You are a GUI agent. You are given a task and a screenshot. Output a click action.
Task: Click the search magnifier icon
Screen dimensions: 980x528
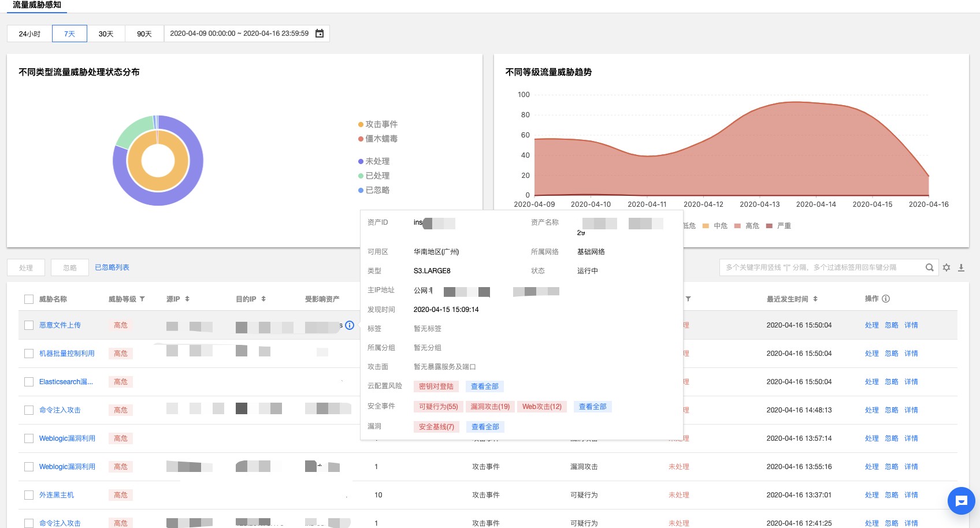tap(929, 267)
